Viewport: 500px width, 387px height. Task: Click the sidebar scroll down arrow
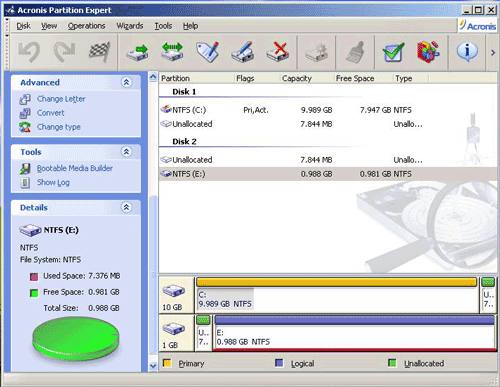(153, 366)
